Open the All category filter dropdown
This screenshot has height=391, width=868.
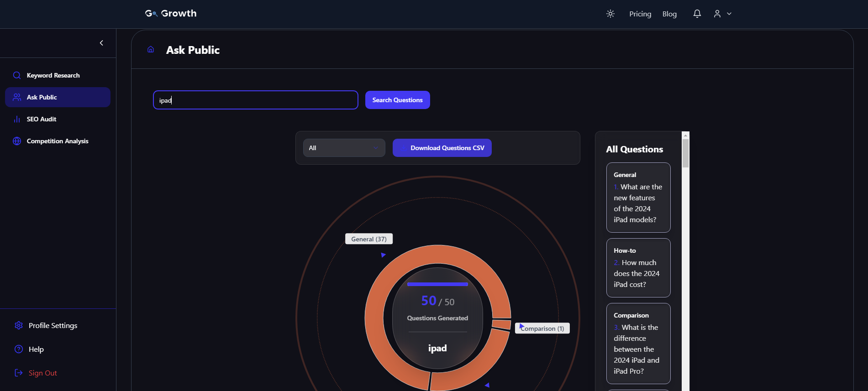pos(344,148)
